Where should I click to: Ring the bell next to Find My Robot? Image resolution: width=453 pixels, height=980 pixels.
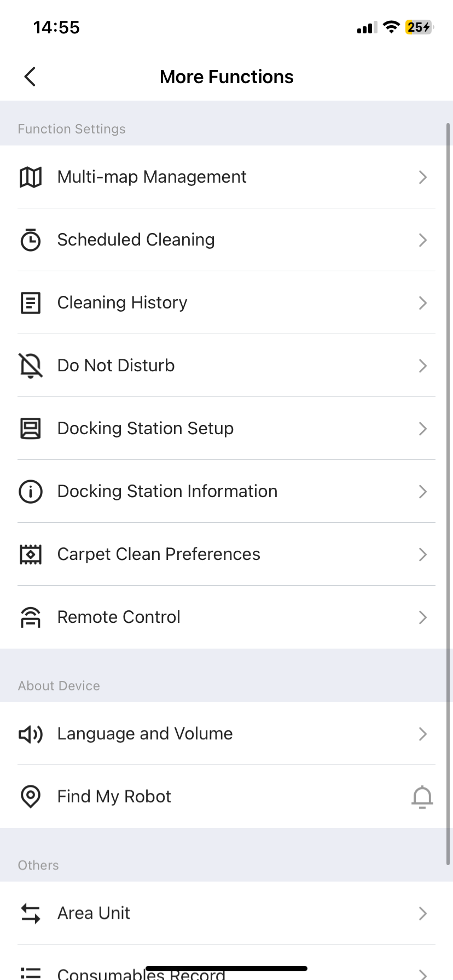click(x=422, y=797)
